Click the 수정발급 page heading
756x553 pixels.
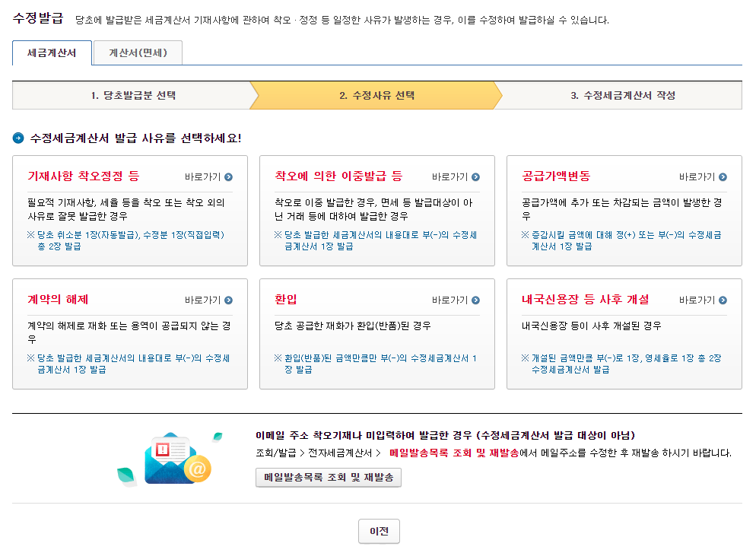pyautogui.click(x=38, y=18)
